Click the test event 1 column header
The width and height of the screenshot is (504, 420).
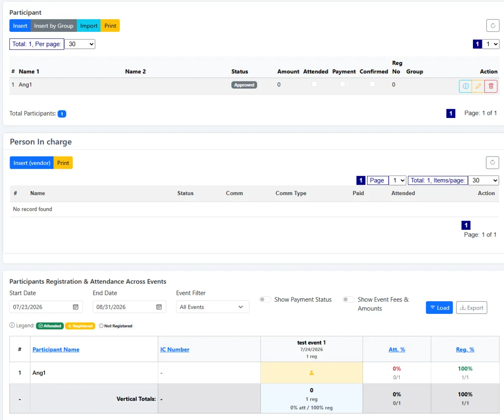coord(312,349)
